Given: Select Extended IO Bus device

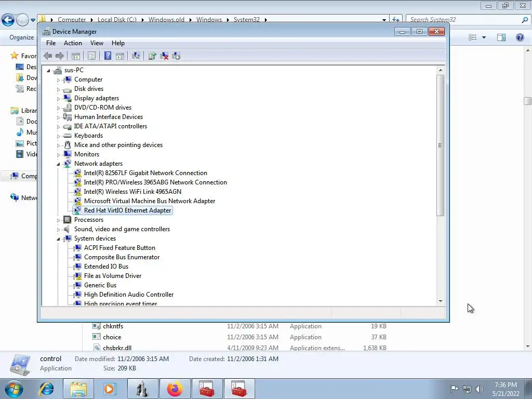Looking at the screenshot, I should (106, 267).
